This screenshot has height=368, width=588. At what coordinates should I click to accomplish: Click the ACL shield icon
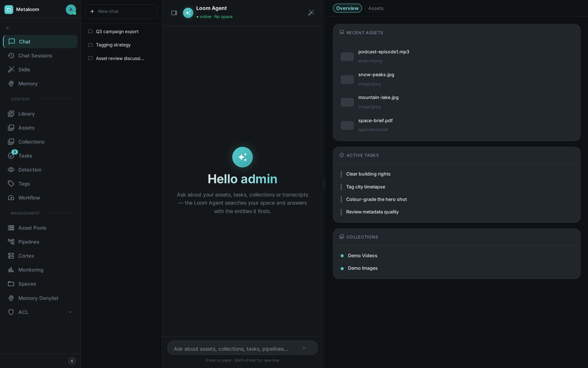[11, 312]
